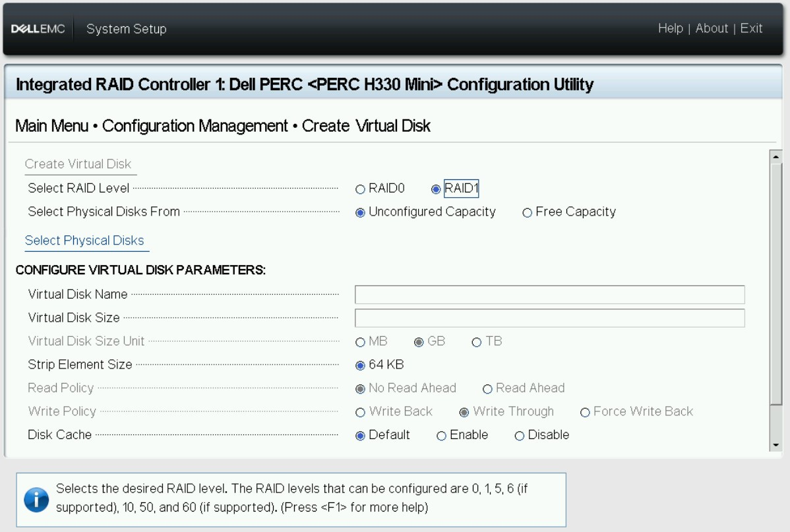Viewport: 790px width, 532px height.
Task: Click the scrollbar up arrow
Action: pyautogui.click(x=775, y=157)
